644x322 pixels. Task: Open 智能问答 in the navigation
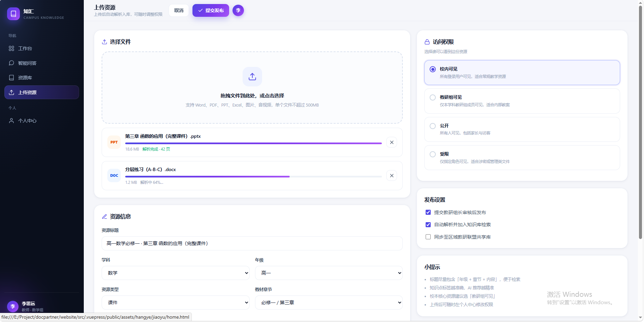[x=42, y=63]
